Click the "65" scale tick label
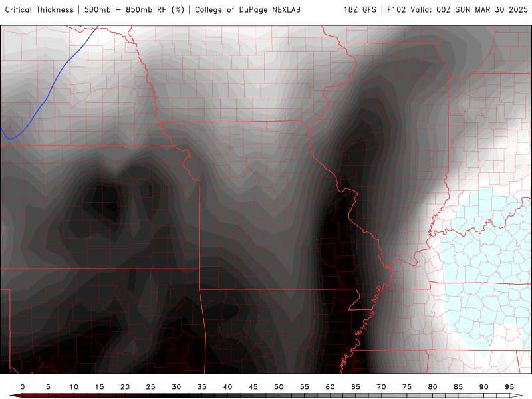The height and width of the screenshot is (399, 532). point(356,387)
